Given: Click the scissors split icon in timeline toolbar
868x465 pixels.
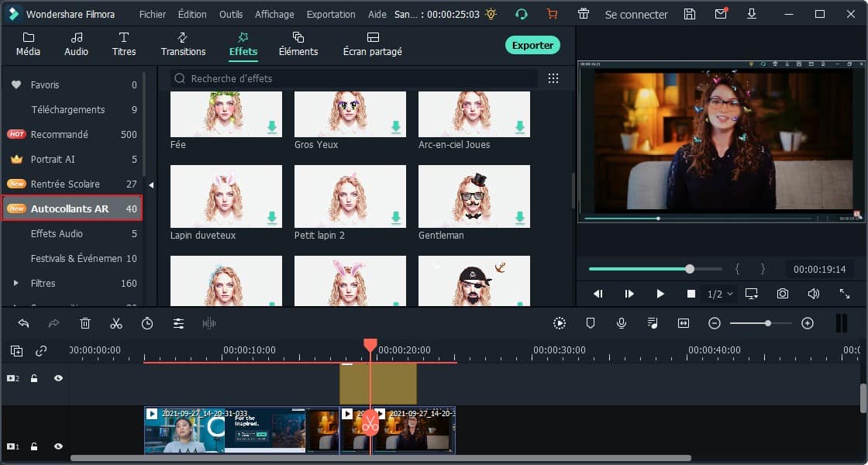Looking at the screenshot, I should 116,323.
